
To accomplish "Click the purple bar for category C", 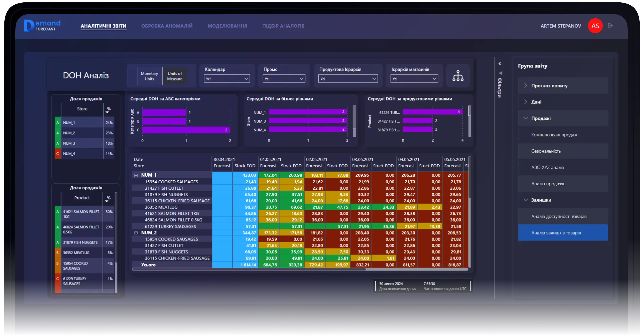I will coord(186,130).
